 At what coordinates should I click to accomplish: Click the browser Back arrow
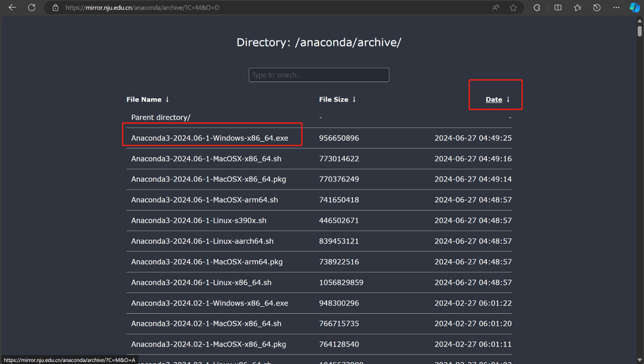coord(12,8)
